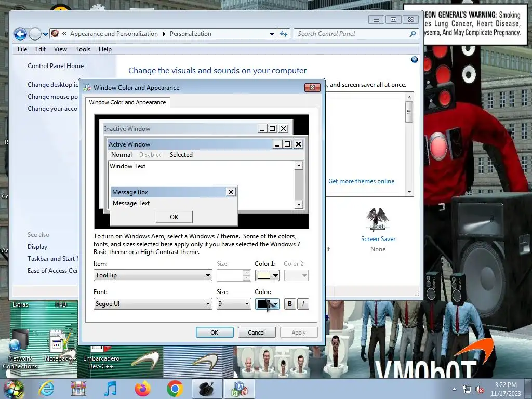Open the Help menu
The height and width of the screenshot is (399, 532).
point(105,49)
